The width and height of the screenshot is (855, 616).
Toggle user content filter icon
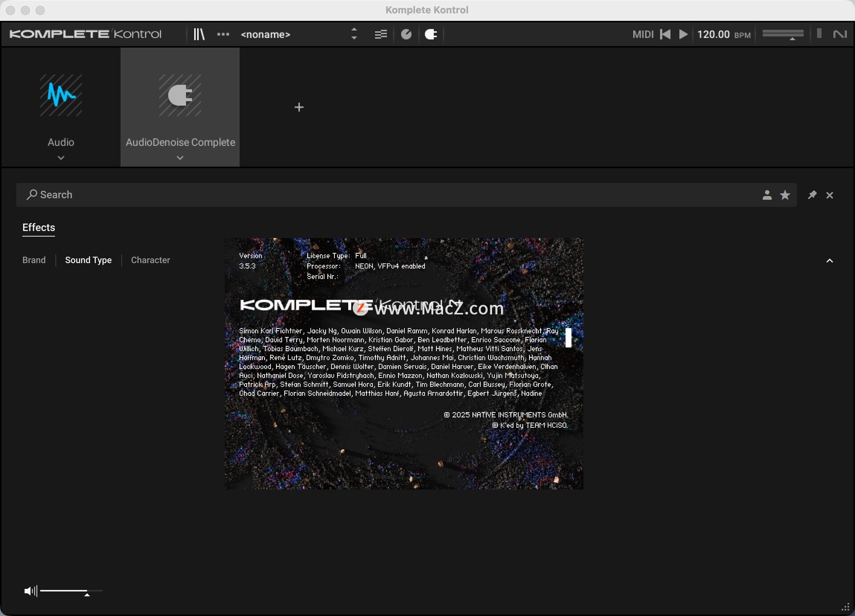767,195
